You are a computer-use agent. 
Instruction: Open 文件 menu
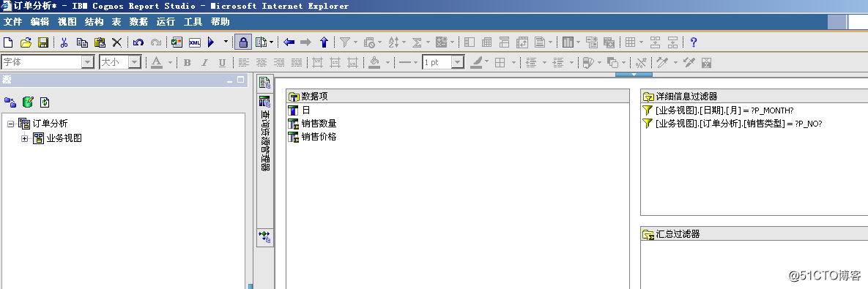click(x=12, y=22)
